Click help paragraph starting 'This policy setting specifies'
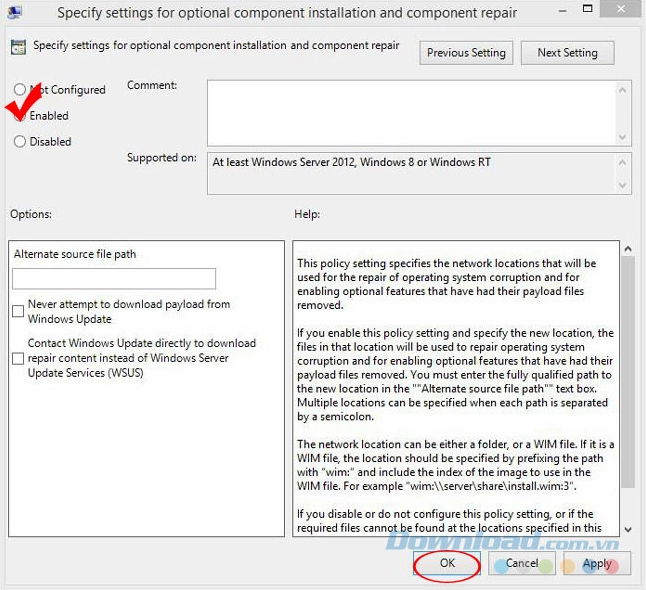Screen dimensions: 646x590 click(447, 284)
